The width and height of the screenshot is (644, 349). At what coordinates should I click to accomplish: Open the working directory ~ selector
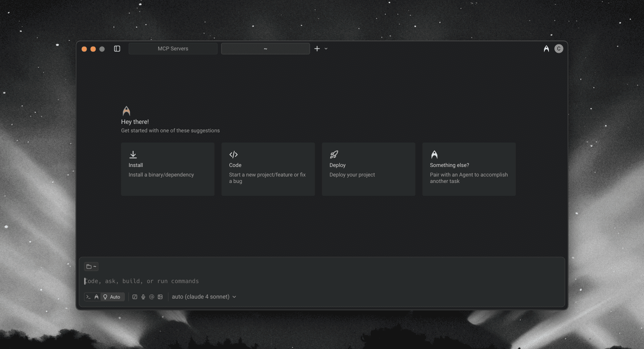click(91, 267)
